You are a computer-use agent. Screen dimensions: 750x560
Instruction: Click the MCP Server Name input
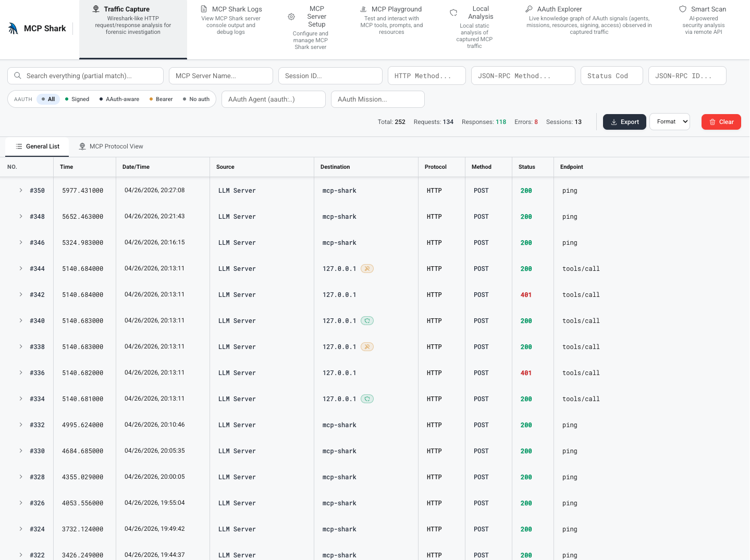coord(221,76)
